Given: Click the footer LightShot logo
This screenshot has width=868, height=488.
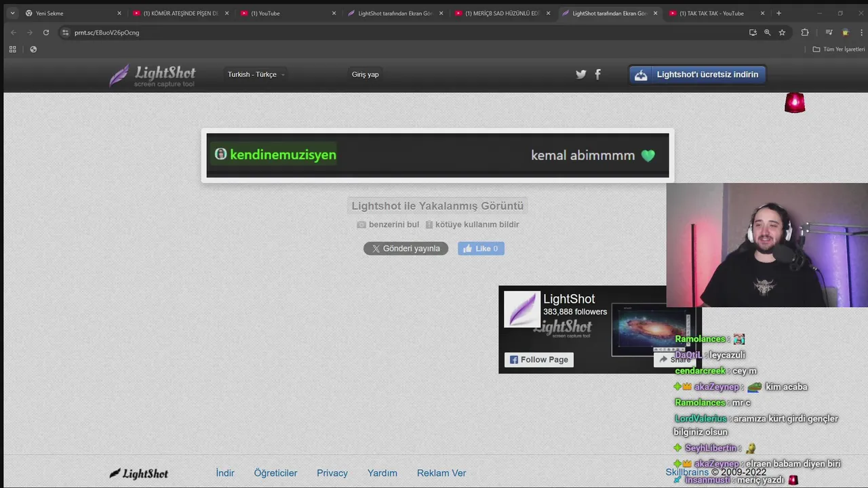Looking at the screenshot, I should pos(139,473).
